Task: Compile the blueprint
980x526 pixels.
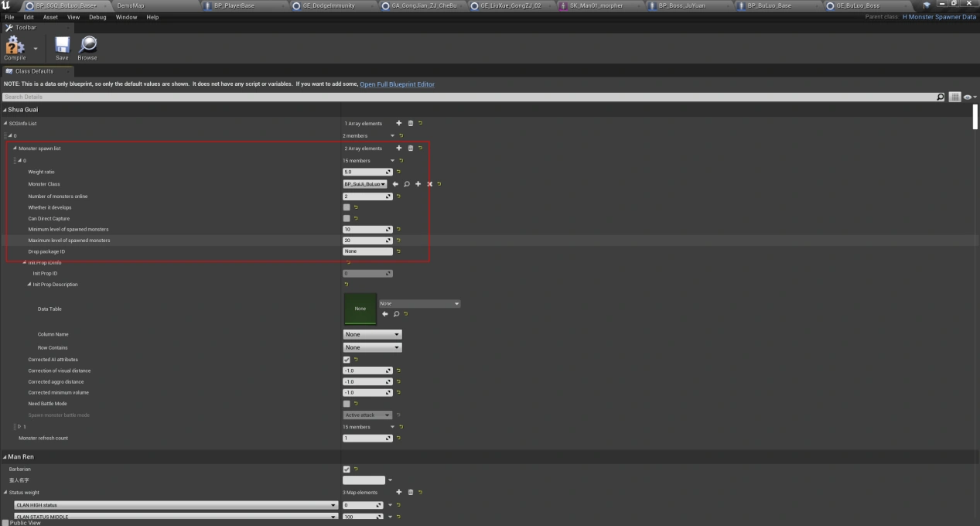Action: pos(15,49)
